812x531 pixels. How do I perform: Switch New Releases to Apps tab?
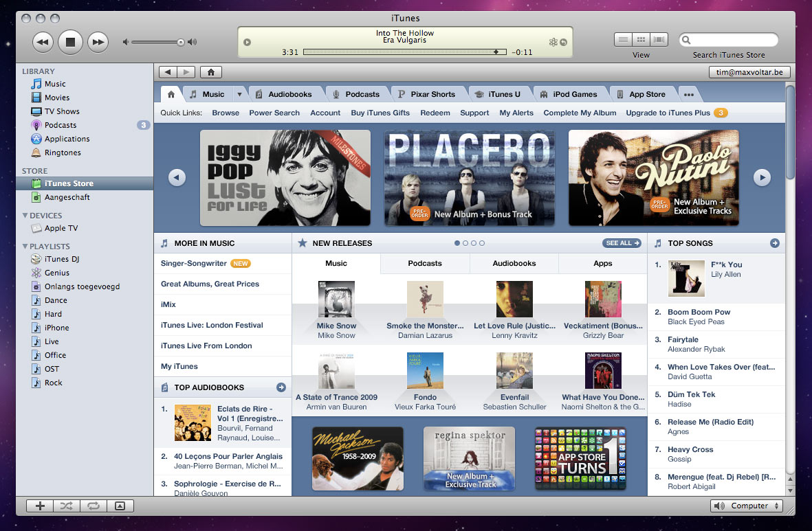click(x=603, y=263)
